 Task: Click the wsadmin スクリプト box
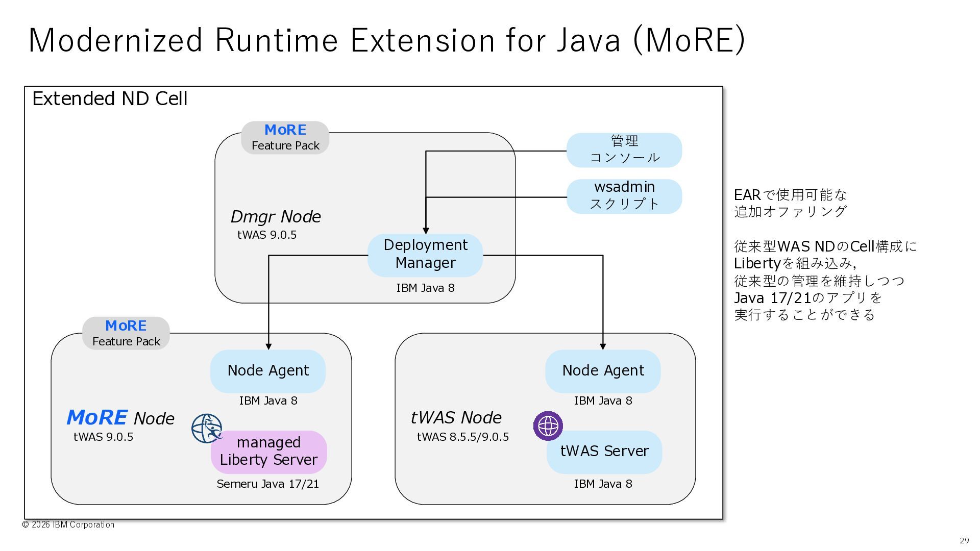pos(624,196)
